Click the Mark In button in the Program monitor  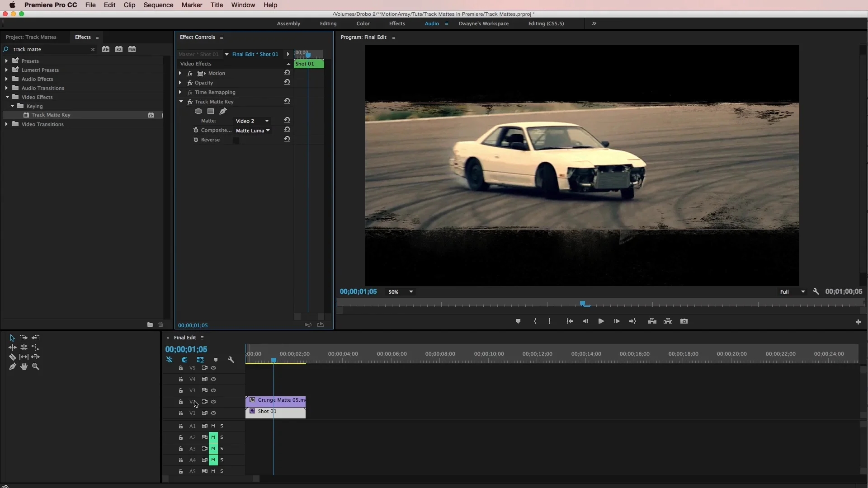[x=535, y=321]
